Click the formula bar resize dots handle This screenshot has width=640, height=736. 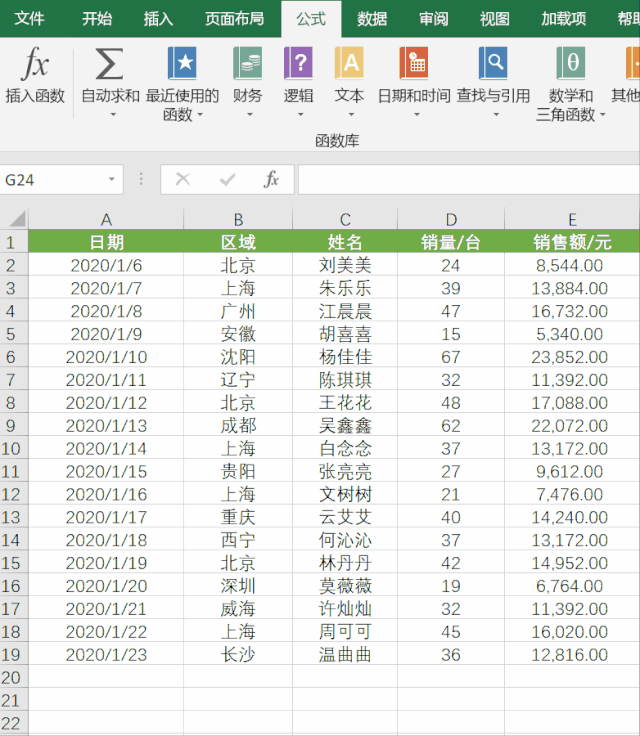(x=141, y=179)
